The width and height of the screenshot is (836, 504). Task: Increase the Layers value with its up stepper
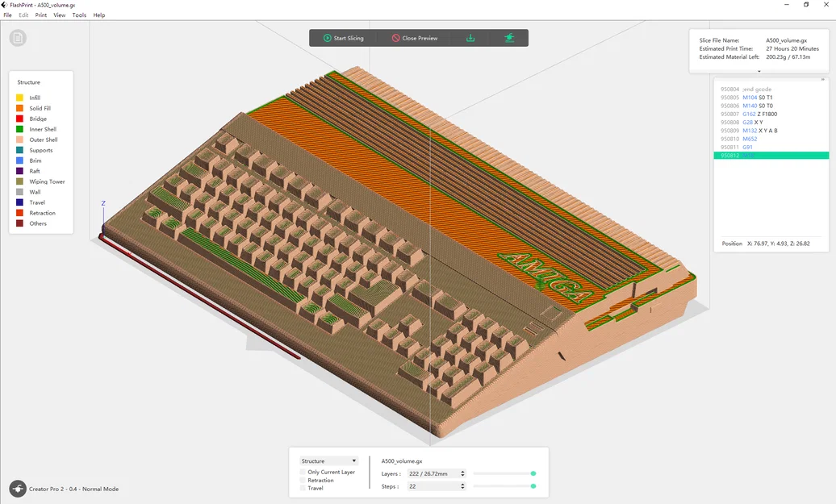[x=462, y=470]
